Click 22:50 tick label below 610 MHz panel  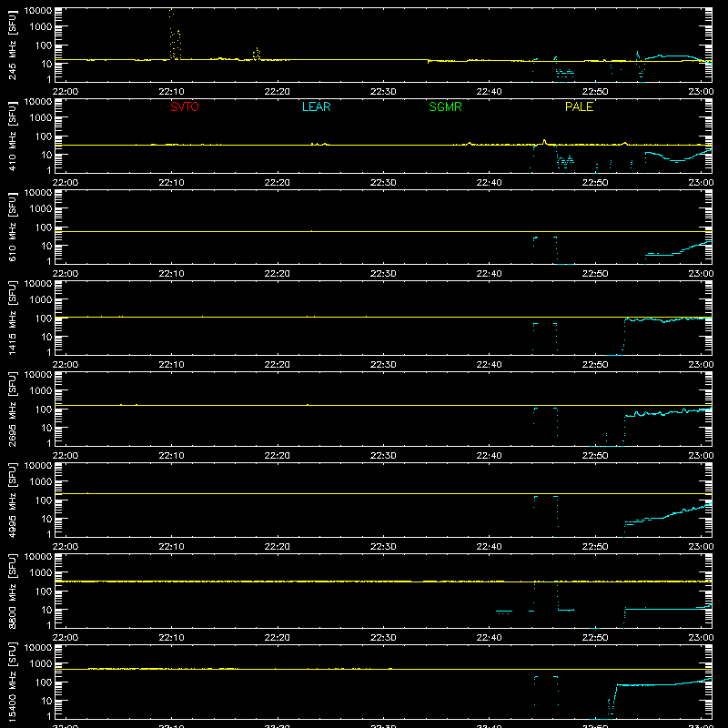(x=595, y=274)
